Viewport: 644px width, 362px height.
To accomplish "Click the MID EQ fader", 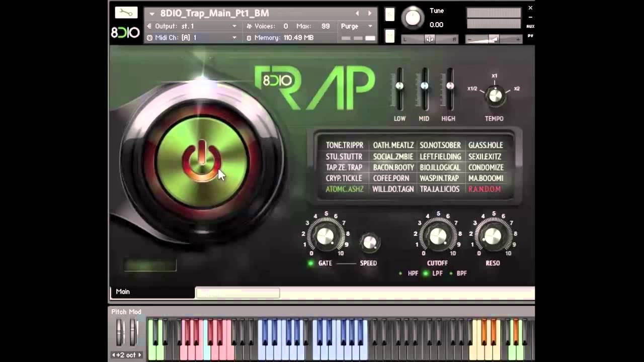I will point(425,86).
